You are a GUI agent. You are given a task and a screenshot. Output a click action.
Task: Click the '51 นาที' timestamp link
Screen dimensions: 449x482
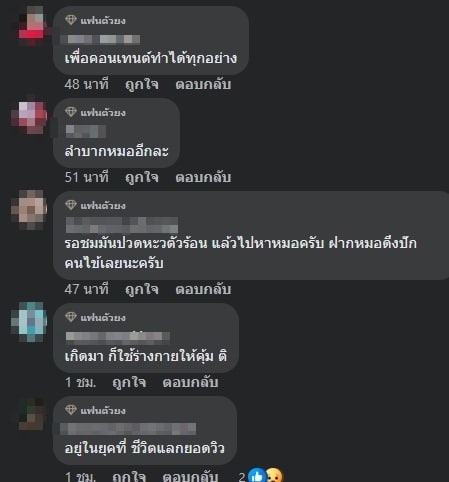click(x=87, y=177)
